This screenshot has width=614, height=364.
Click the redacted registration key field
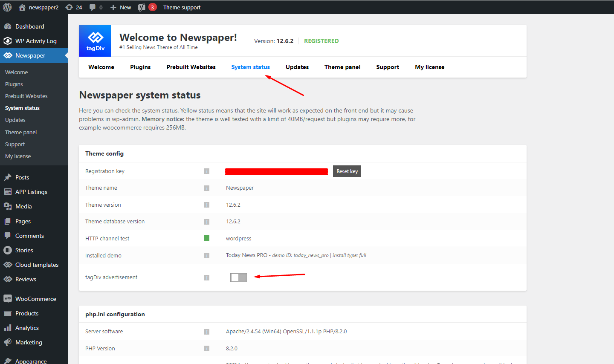point(276,171)
